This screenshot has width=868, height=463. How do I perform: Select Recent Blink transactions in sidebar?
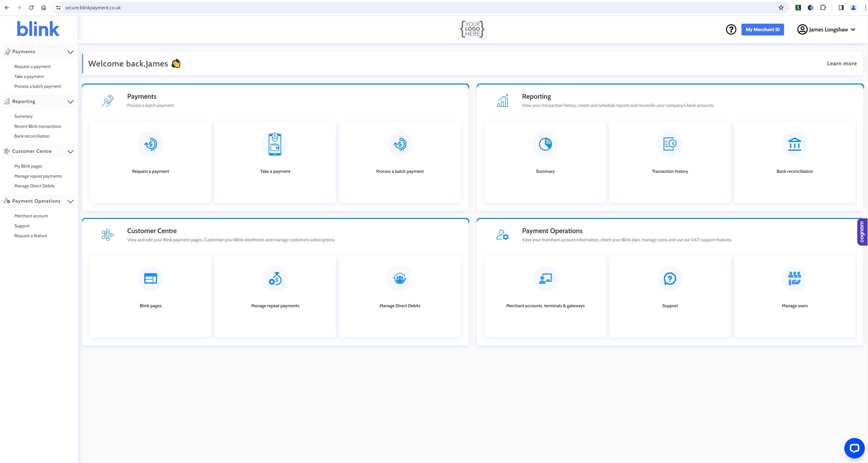(x=37, y=126)
